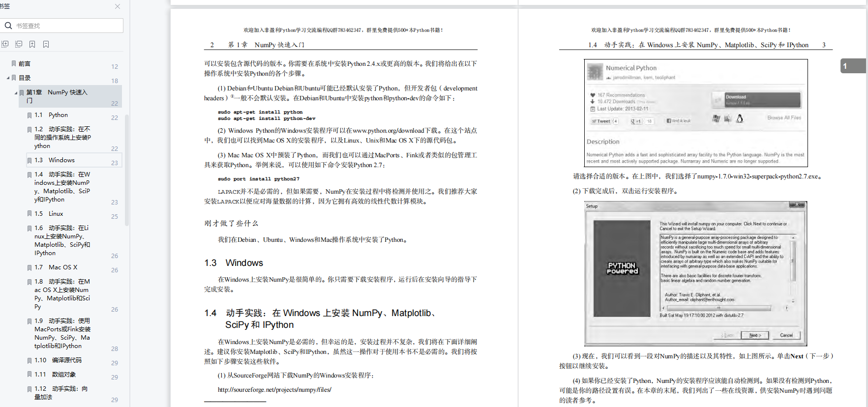Click the bookmark icon beside 1.3 Windows
Screen dimensions: 868x407
pos(30,160)
